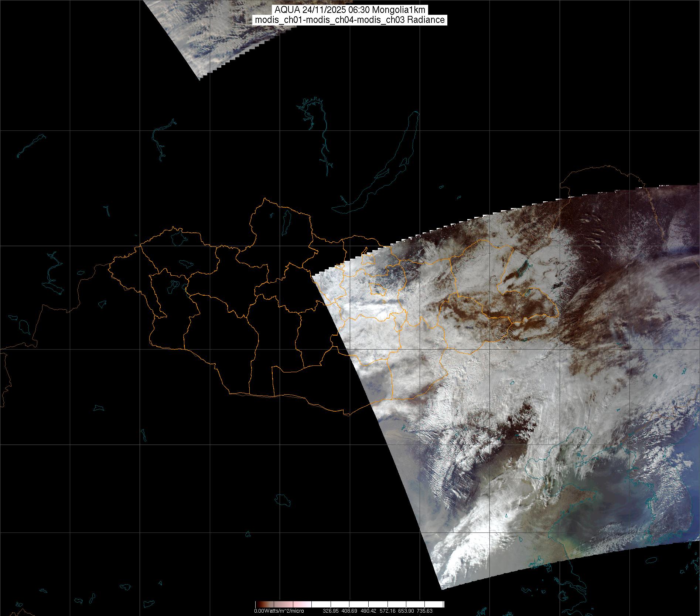The image size is (700, 616).
Task: Click the AQUA 24/11/2025 06:30 Mongolia1km title
Action: (x=350, y=10)
